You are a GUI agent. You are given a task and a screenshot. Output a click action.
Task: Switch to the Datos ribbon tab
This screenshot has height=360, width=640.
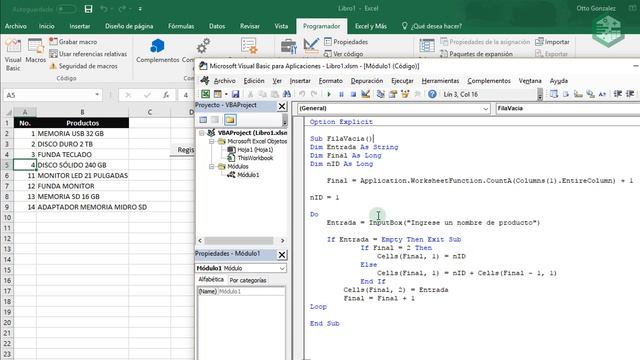coord(217,26)
